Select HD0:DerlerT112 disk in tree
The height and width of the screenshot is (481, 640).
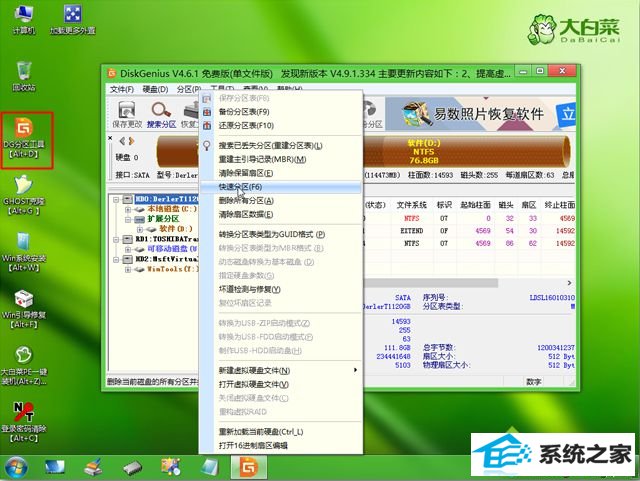pos(167,199)
